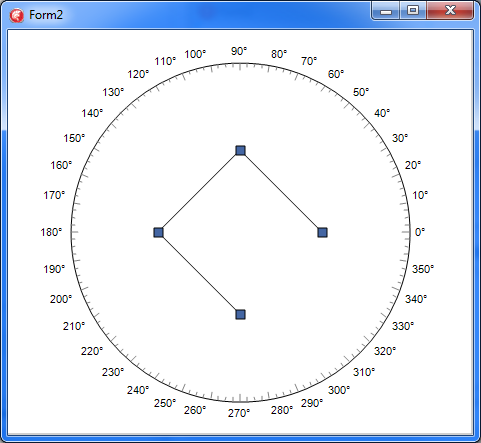Click the Form2 window title text

46,15
